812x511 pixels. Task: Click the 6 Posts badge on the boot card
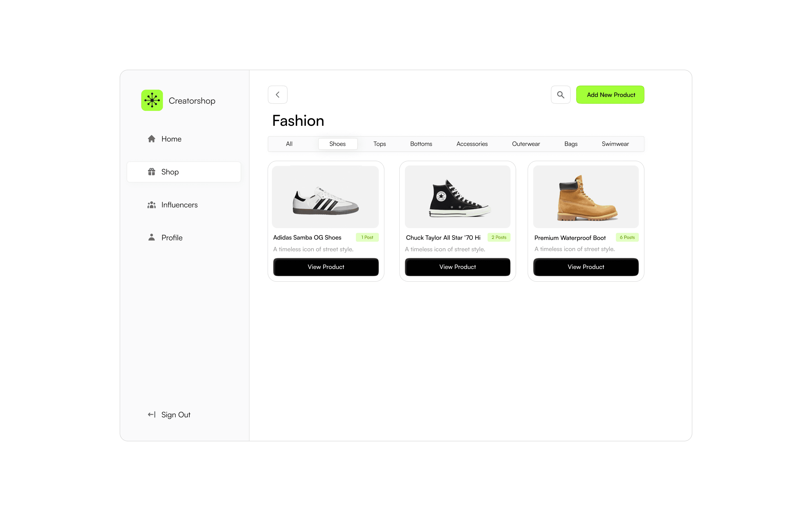coord(627,237)
